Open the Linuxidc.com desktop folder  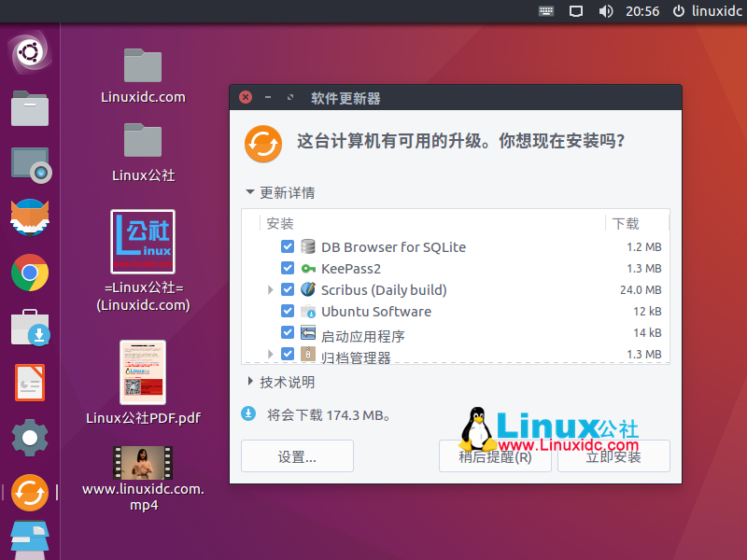point(143,77)
